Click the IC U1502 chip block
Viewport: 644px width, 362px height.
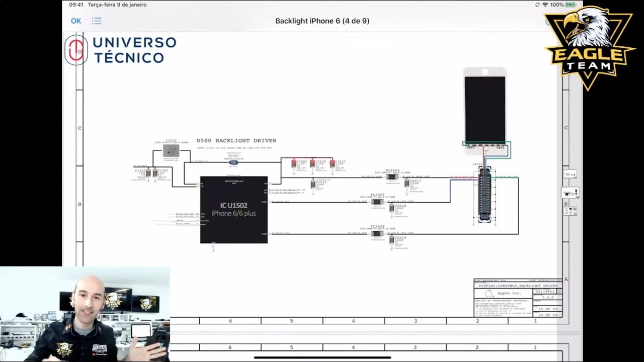pyautogui.click(x=234, y=210)
